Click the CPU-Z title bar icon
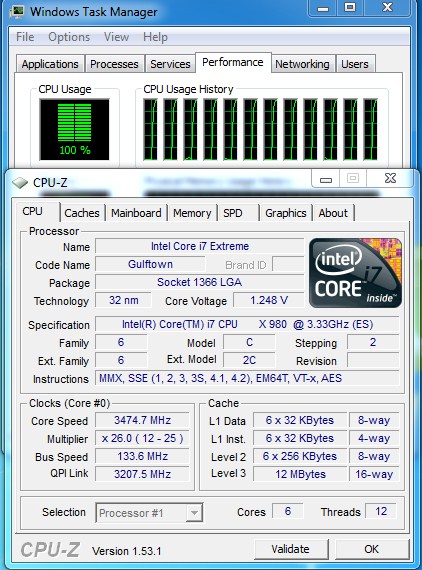 20,182
